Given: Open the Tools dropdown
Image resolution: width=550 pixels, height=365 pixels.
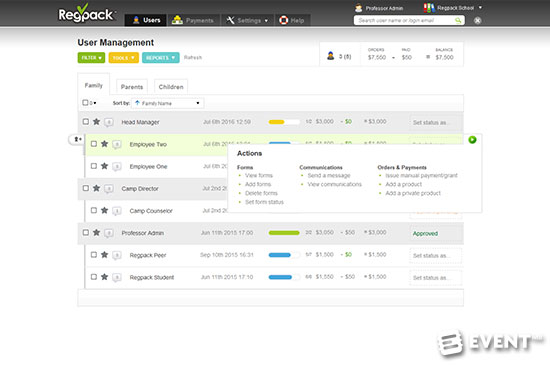Looking at the screenshot, I should (x=123, y=58).
